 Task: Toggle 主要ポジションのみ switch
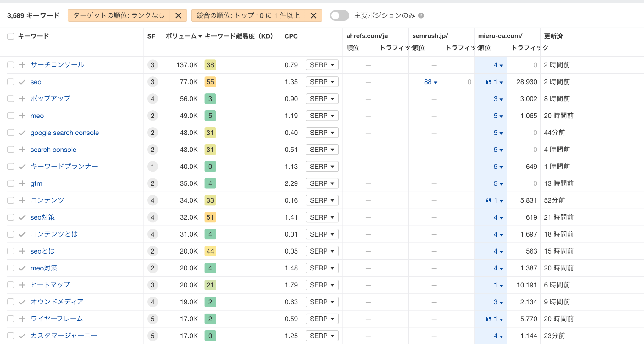339,15
